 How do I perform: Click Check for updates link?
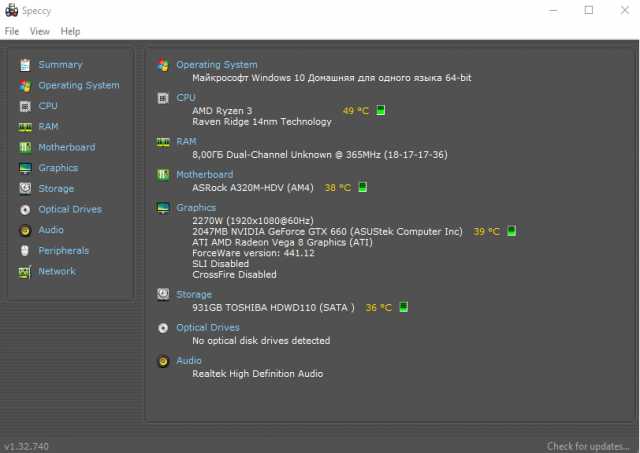[588, 446]
